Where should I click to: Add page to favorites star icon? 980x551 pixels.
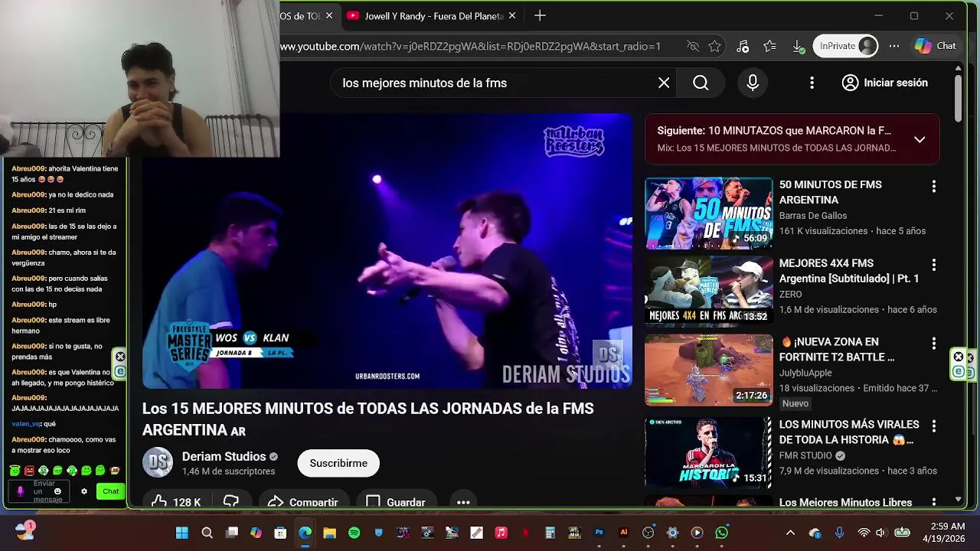[714, 46]
